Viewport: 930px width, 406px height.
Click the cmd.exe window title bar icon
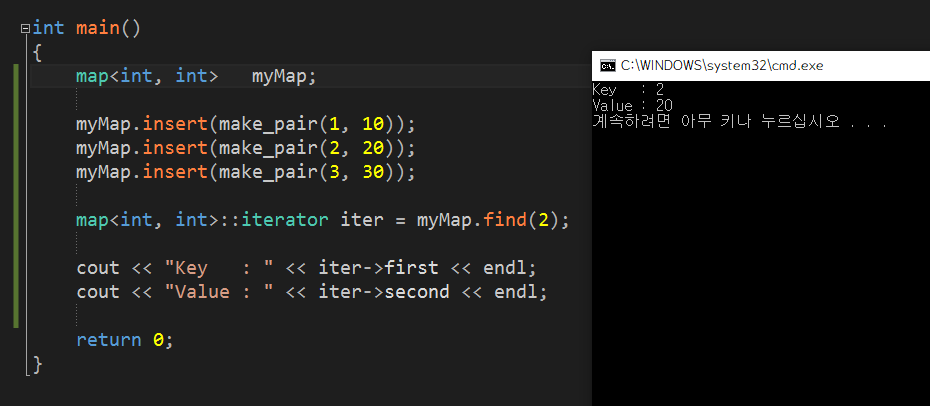tap(606, 66)
